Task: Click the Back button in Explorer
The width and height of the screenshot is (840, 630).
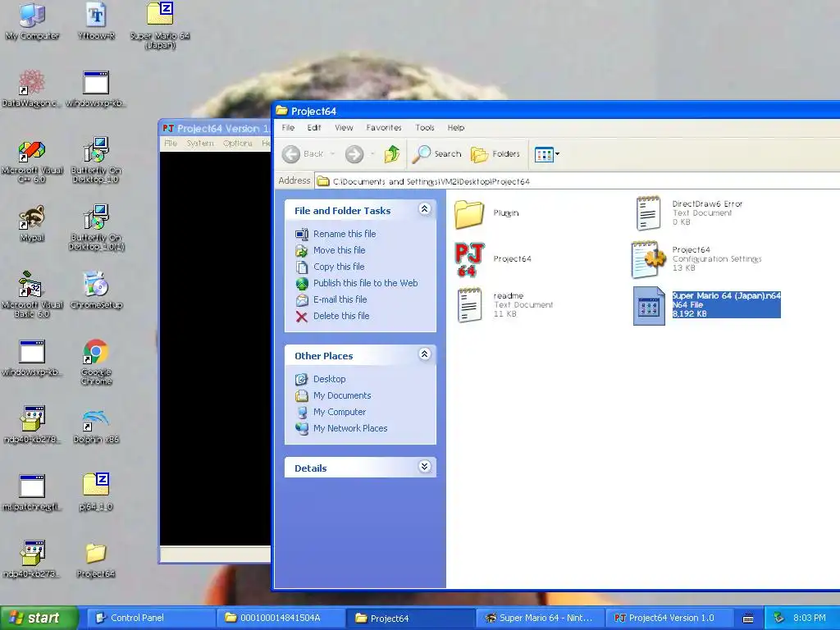Action: [x=304, y=154]
